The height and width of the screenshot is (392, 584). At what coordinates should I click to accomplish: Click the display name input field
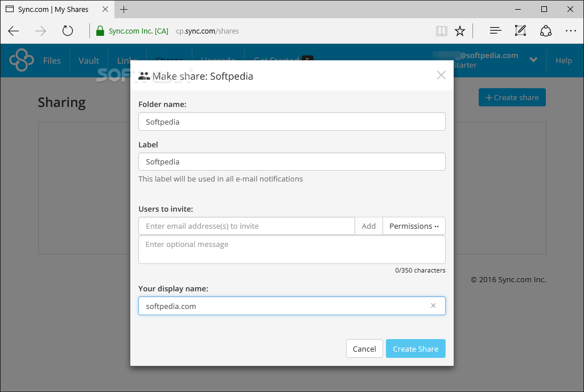292,306
